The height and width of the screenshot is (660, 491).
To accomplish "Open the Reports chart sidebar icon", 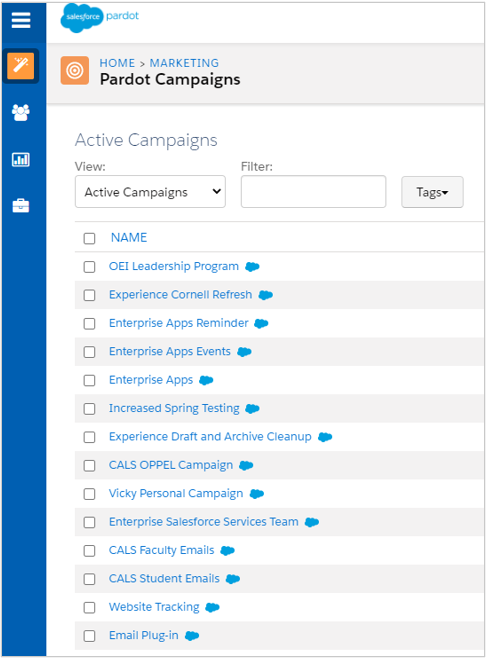I will point(21,160).
